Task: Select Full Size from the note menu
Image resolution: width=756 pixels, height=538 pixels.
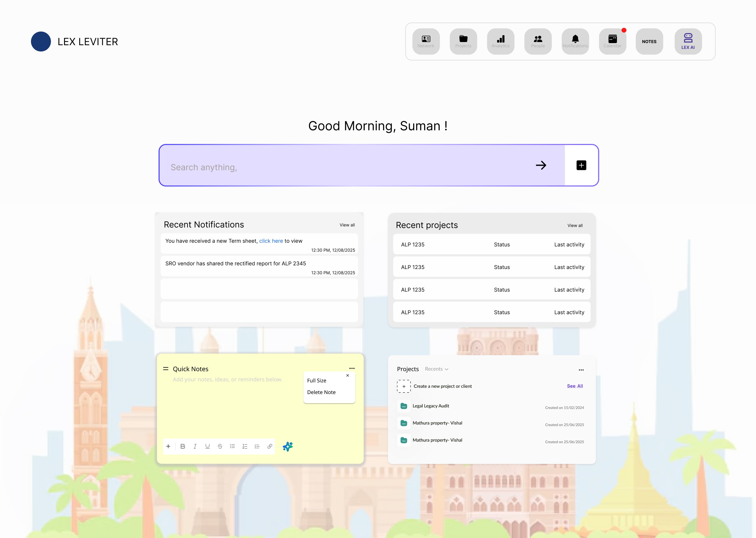Action: tap(316, 380)
